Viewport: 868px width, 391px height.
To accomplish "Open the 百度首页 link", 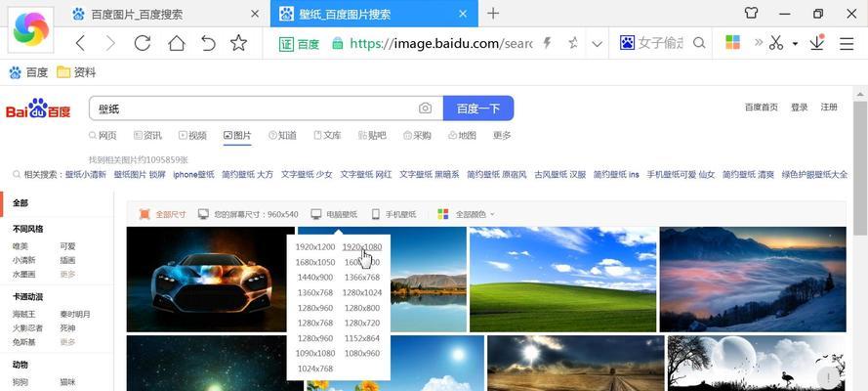I will [762, 108].
